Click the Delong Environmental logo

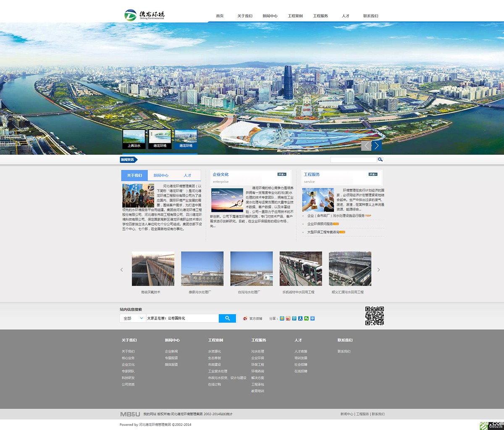(144, 15)
